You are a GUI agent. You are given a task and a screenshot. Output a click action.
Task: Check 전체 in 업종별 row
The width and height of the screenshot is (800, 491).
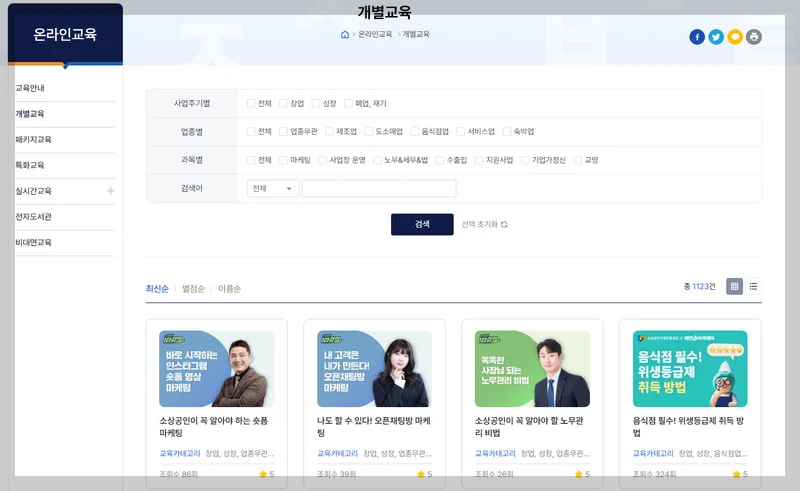tap(251, 132)
